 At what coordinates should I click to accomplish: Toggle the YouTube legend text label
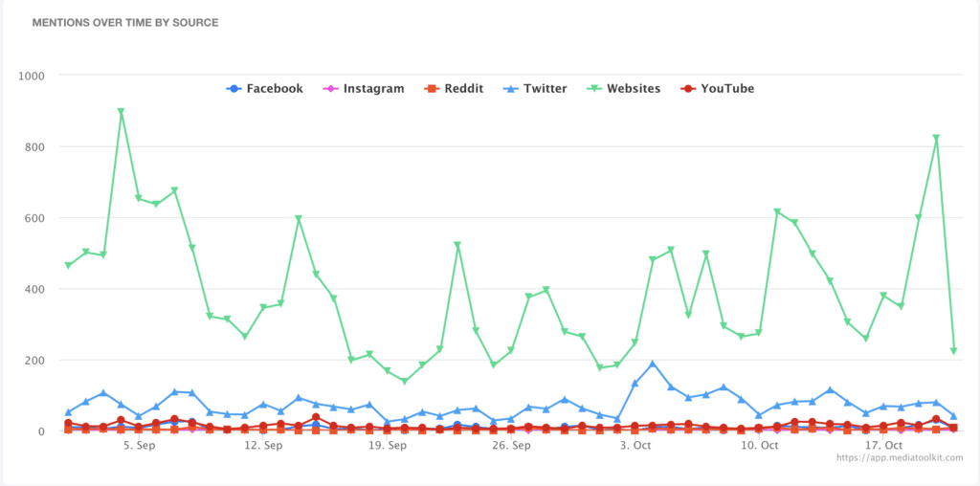pos(727,89)
